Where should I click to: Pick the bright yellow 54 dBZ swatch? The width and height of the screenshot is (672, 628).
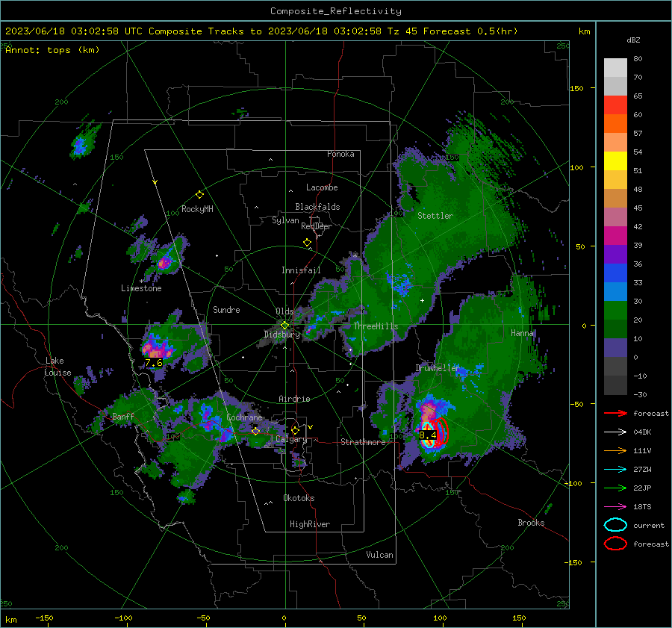tap(615, 161)
